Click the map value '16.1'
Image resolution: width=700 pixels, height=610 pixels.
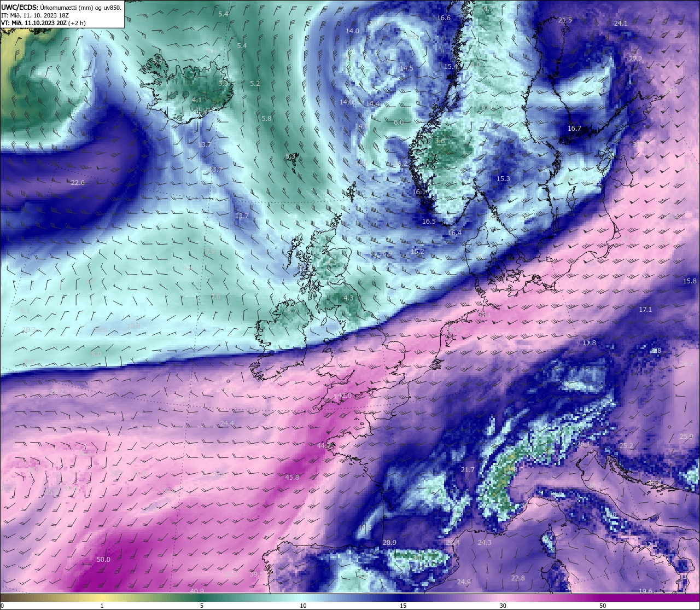click(x=419, y=192)
